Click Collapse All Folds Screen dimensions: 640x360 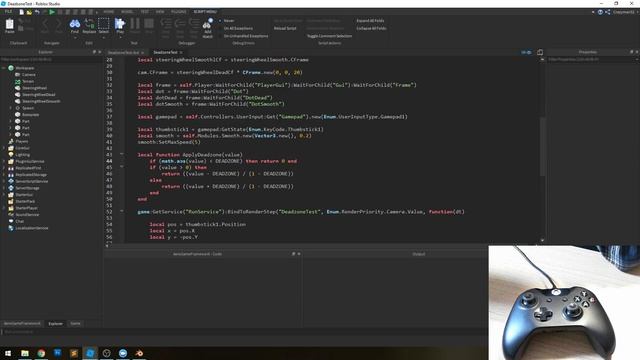point(371,28)
